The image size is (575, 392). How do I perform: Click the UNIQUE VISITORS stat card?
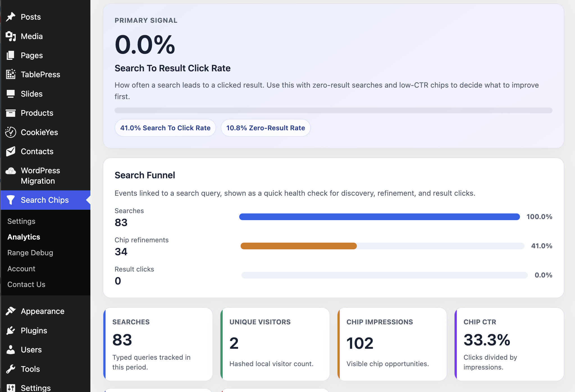(x=275, y=344)
